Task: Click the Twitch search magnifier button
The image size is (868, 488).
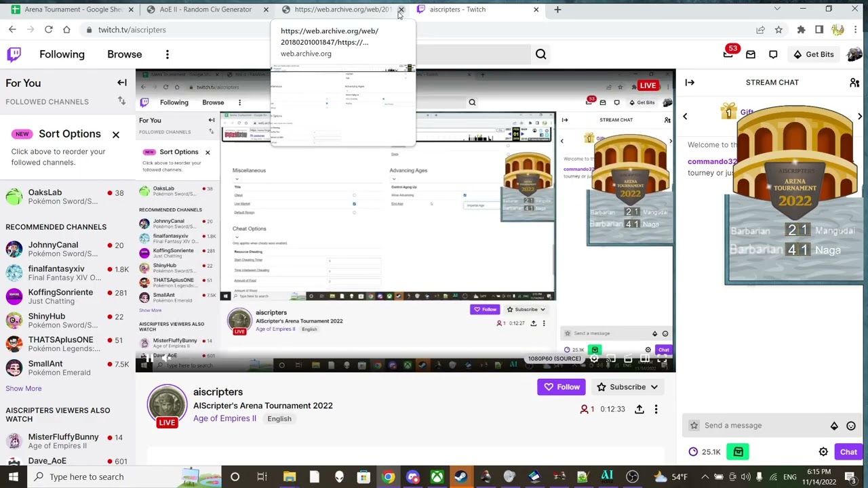Action: point(540,54)
